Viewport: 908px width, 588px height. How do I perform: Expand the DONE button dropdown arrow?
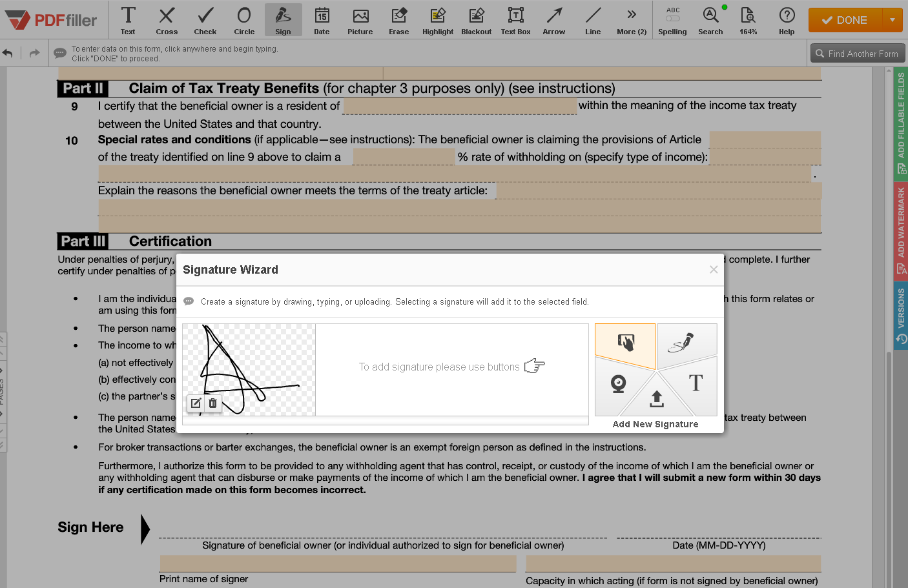click(x=893, y=20)
